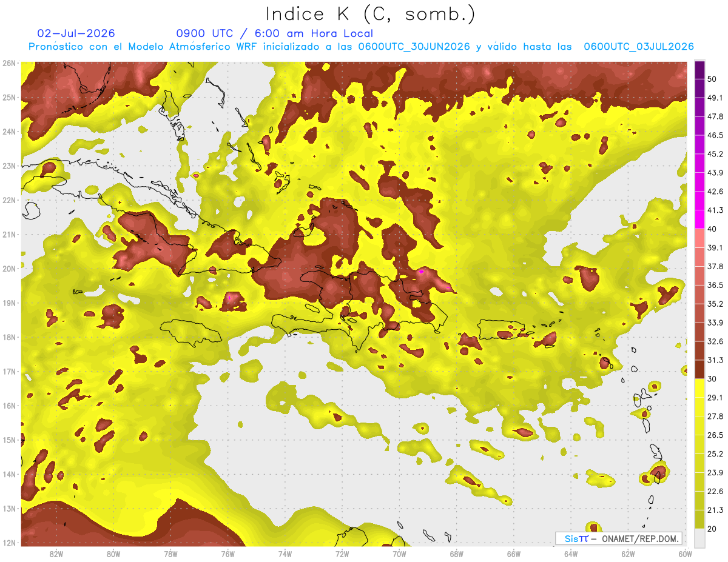Click the 76W longitude label
The height and width of the screenshot is (562, 728).
point(228,554)
